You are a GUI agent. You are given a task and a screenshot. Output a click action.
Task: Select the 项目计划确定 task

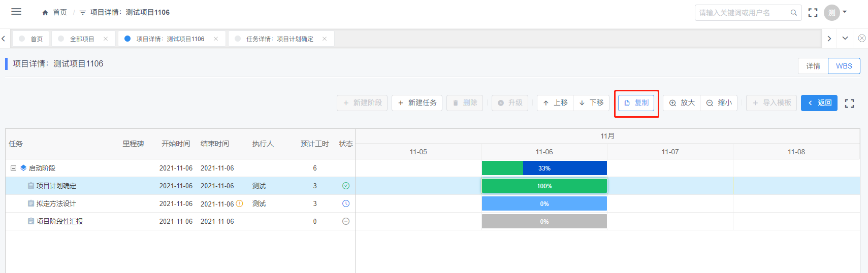coord(56,186)
